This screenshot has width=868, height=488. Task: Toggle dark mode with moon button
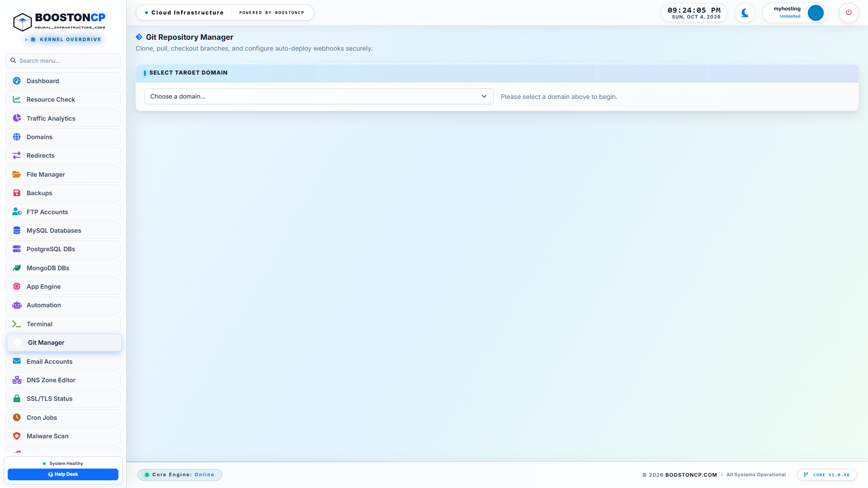[745, 13]
